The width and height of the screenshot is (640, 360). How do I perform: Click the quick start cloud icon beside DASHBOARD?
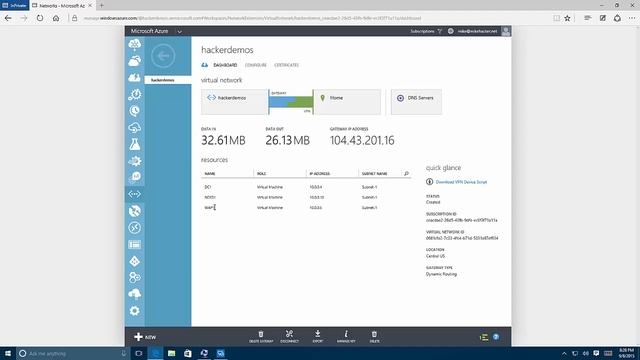coord(204,65)
